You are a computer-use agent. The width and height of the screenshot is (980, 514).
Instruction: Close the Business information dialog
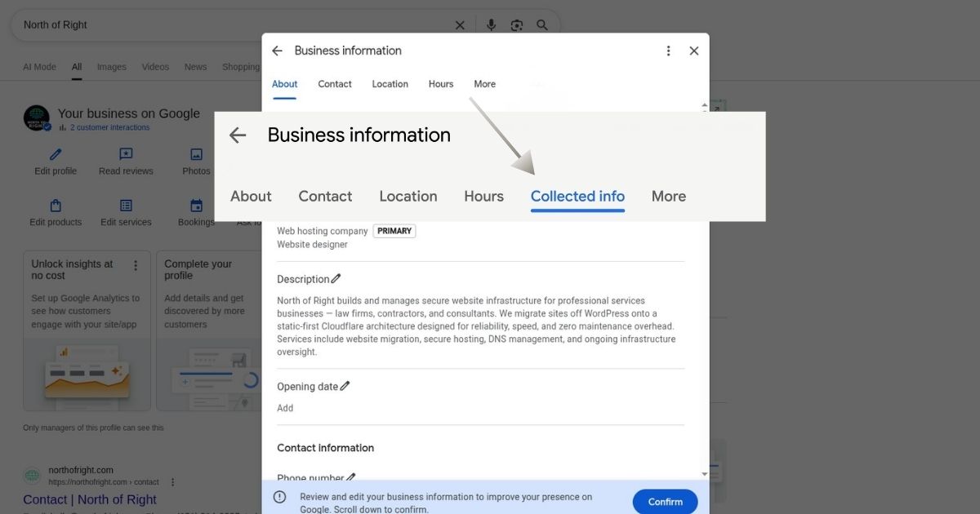pyautogui.click(x=694, y=51)
